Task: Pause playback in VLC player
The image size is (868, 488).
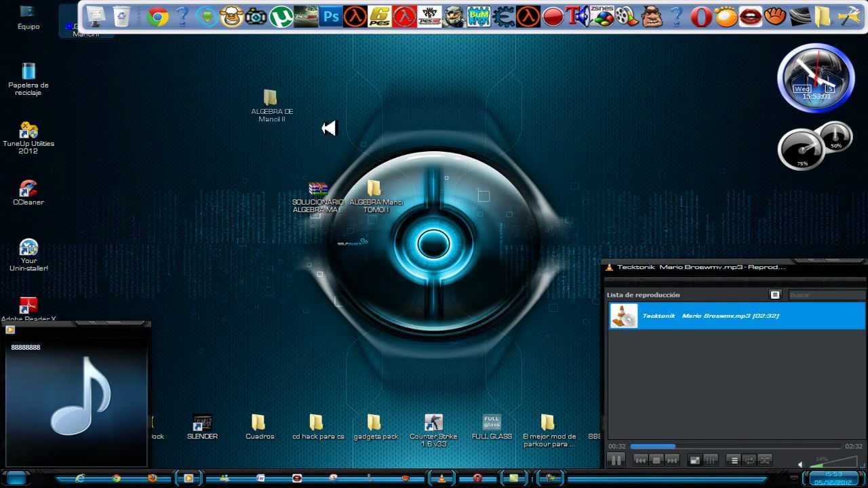Action: click(616, 460)
